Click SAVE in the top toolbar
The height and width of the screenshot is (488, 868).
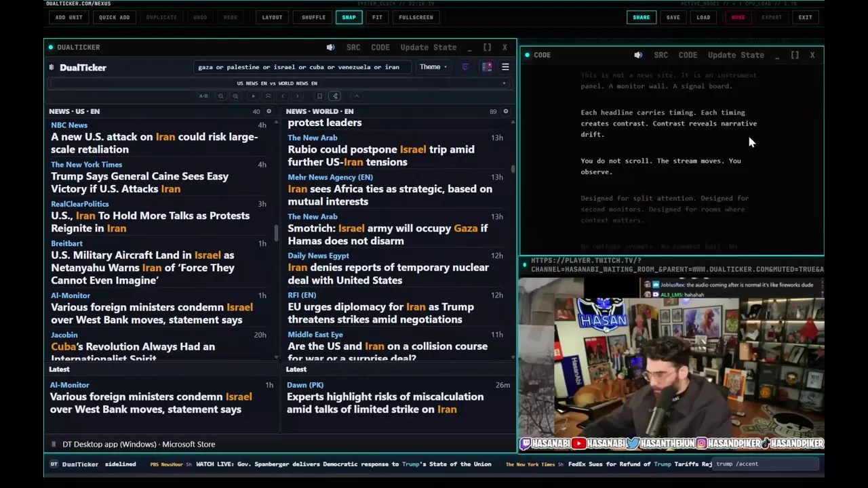(x=673, y=18)
